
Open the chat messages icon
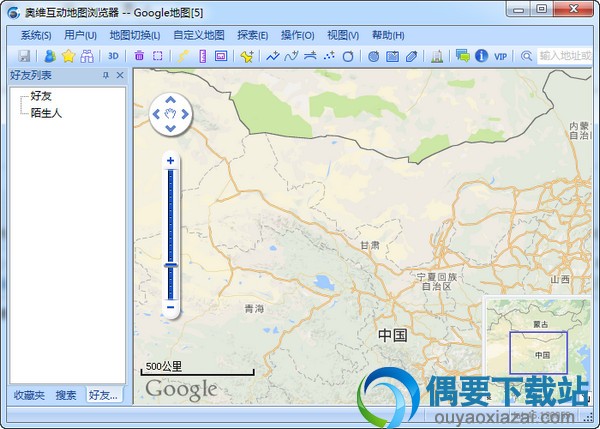pyautogui.click(x=463, y=56)
